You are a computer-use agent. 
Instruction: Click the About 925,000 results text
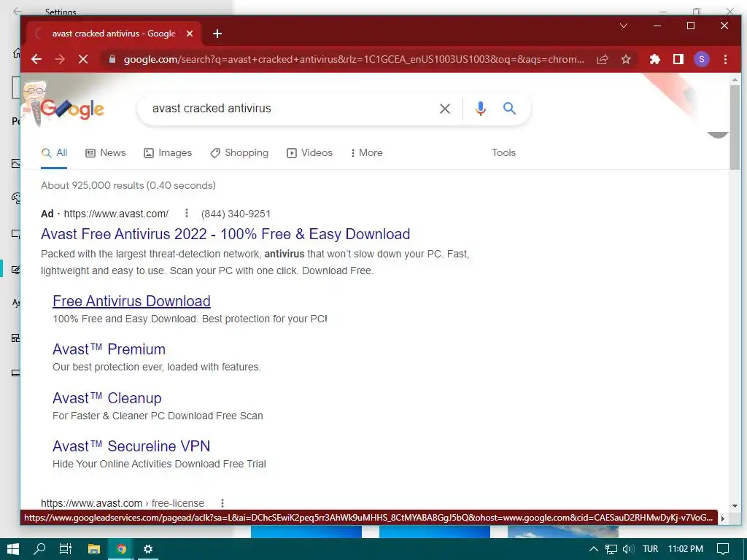click(x=128, y=185)
